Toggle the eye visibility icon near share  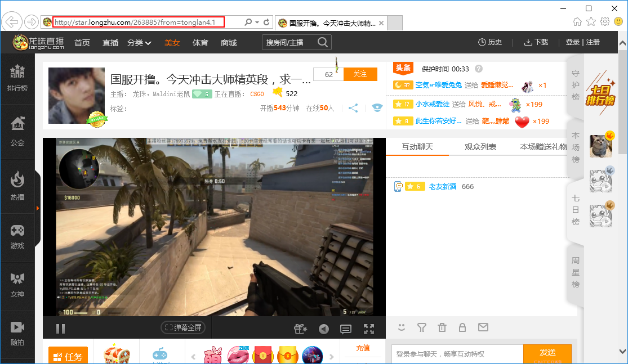[x=377, y=107]
